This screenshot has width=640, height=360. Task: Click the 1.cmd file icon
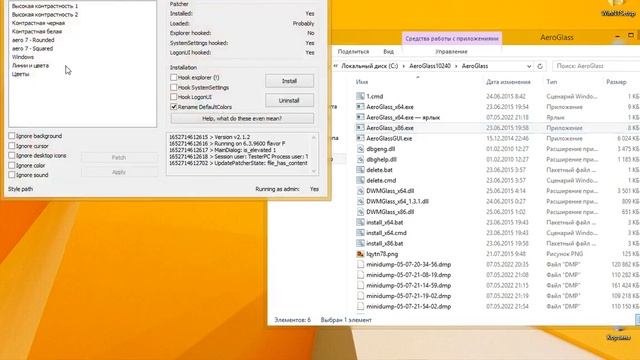[360, 96]
